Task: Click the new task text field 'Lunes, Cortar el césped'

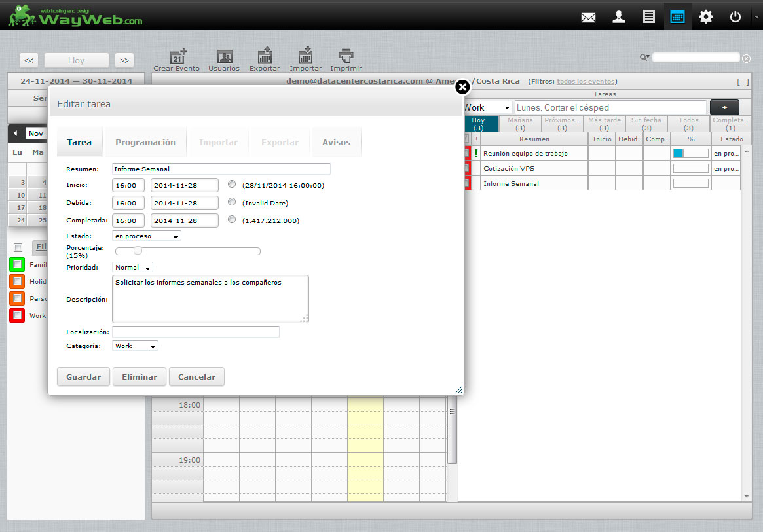Action: [x=610, y=107]
